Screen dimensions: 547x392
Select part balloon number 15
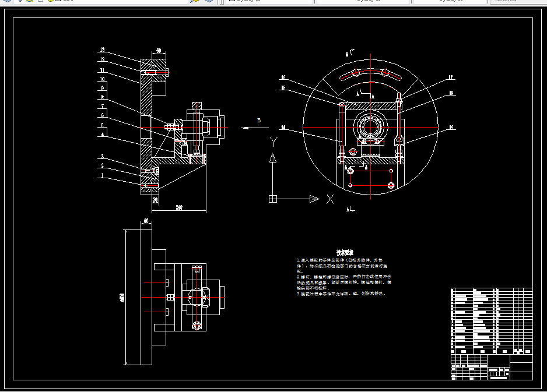click(x=283, y=88)
